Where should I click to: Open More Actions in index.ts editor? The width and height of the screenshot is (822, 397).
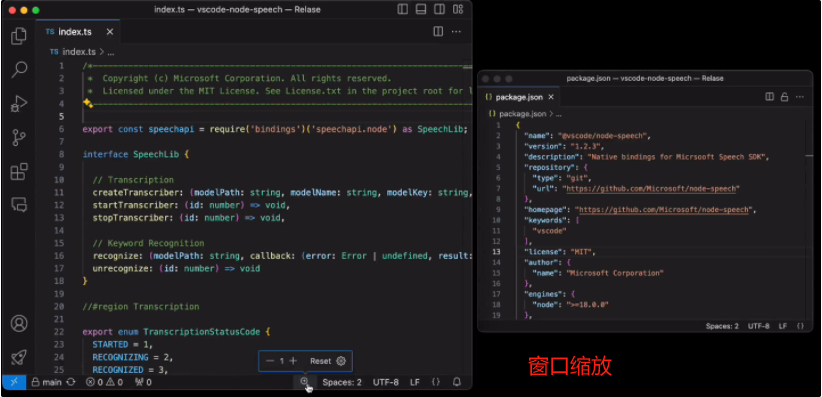456,31
